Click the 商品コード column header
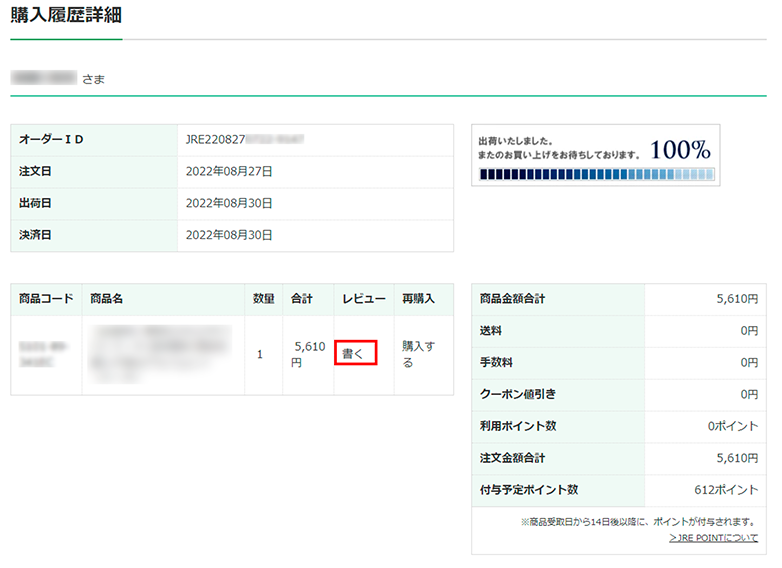The height and width of the screenshot is (568, 782). point(46,299)
